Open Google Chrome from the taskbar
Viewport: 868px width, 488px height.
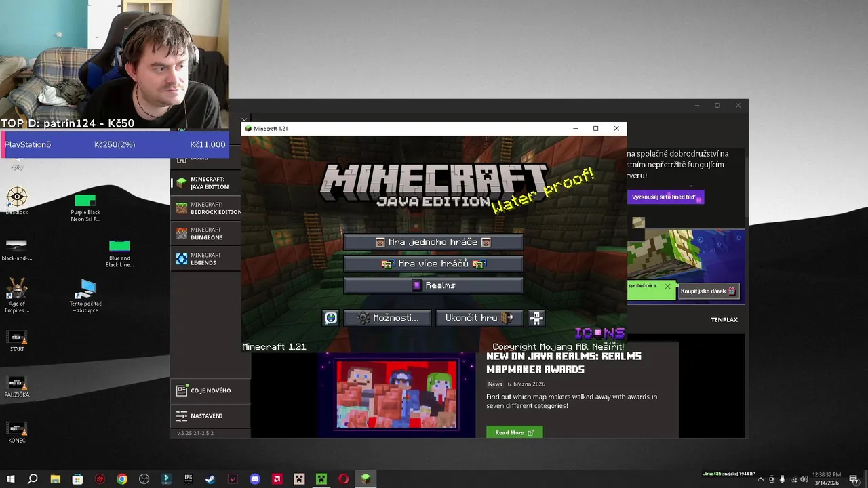(x=121, y=479)
